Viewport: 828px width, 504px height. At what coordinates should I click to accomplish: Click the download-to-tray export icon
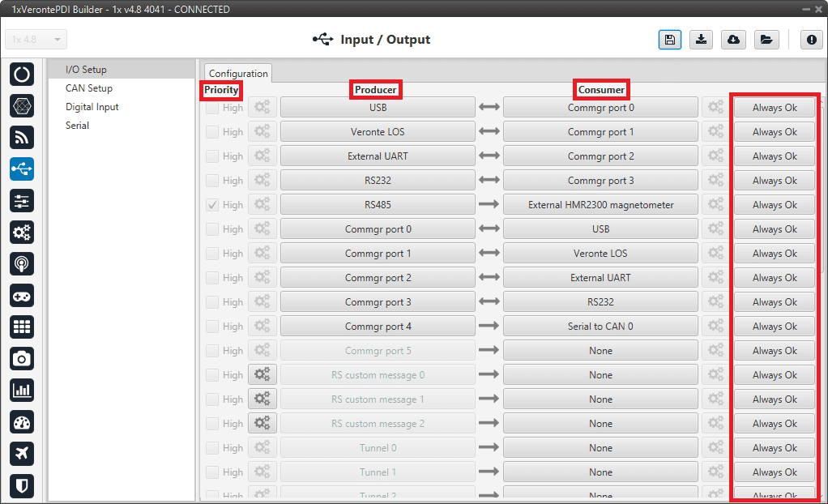point(701,40)
